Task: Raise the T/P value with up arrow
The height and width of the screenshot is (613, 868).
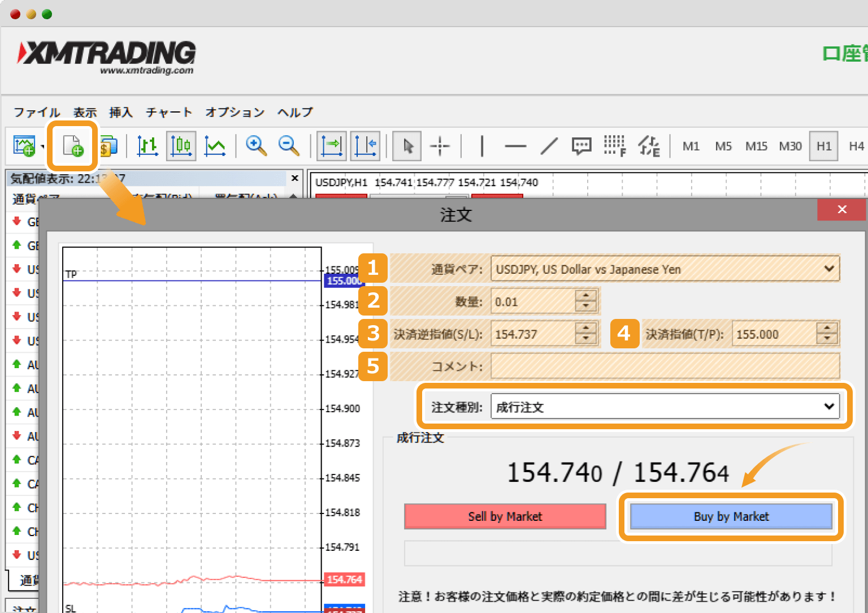Action: click(x=827, y=327)
